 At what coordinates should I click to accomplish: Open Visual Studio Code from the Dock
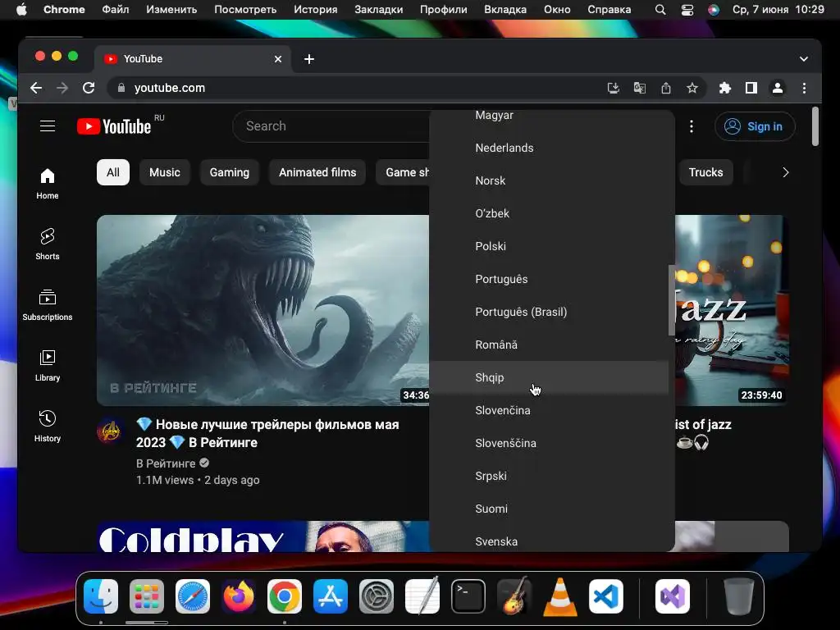606,596
